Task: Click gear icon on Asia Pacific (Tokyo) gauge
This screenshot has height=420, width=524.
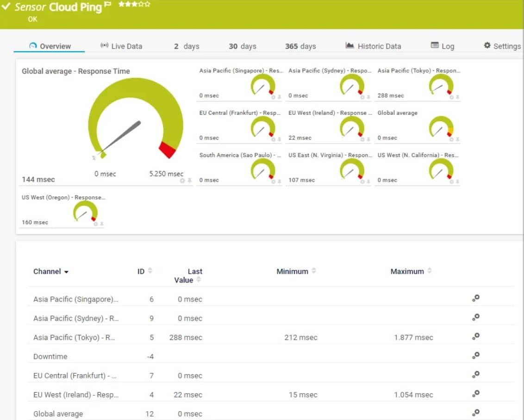Action: [x=451, y=97]
